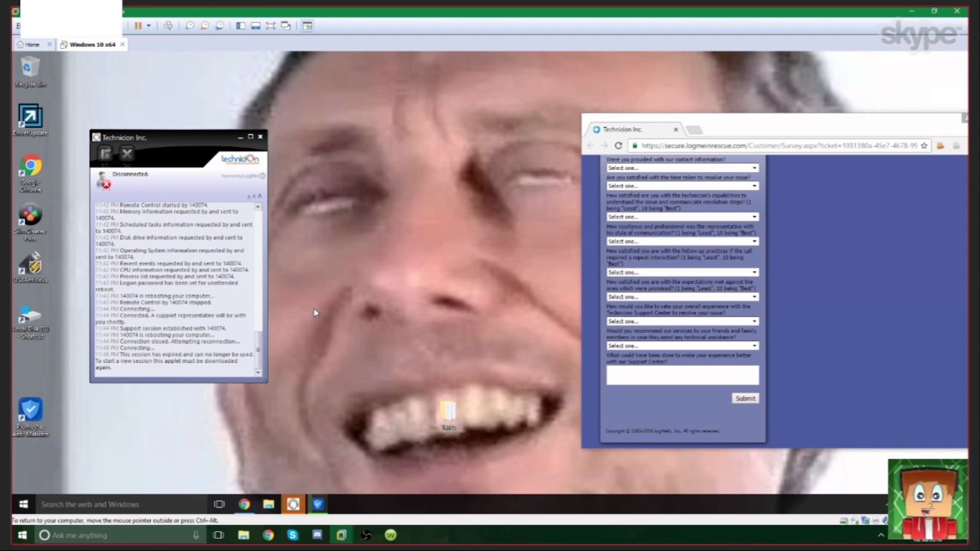The height and width of the screenshot is (551, 980).
Task: Open dropdown for overall experience rating question
Action: click(682, 321)
